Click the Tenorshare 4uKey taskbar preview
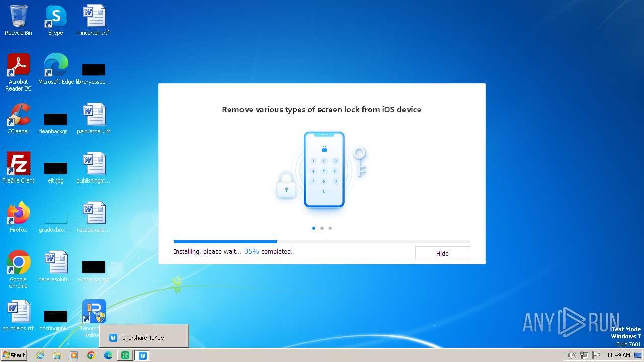 [x=143, y=336]
